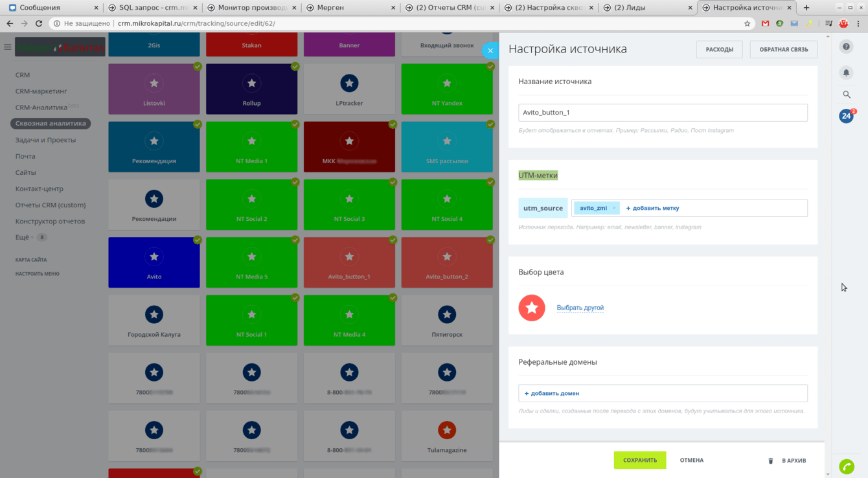
Task: Click the Сохранить button
Action: pos(640,460)
